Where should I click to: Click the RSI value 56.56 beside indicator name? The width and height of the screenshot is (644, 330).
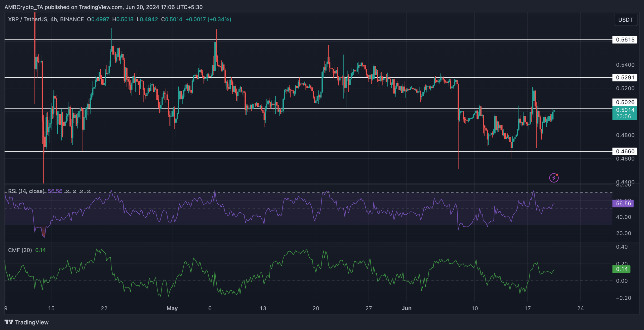[x=55, y=191]
